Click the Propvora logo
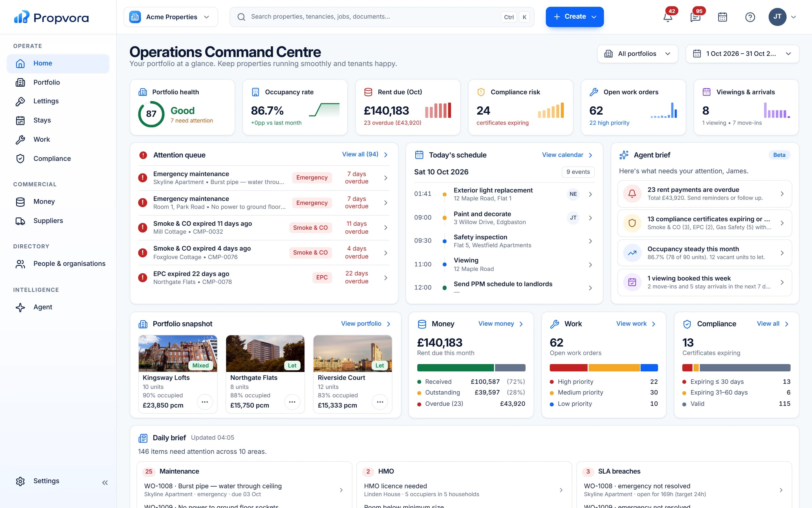Viewport: 812px width, 508px height. pos(51,17)
